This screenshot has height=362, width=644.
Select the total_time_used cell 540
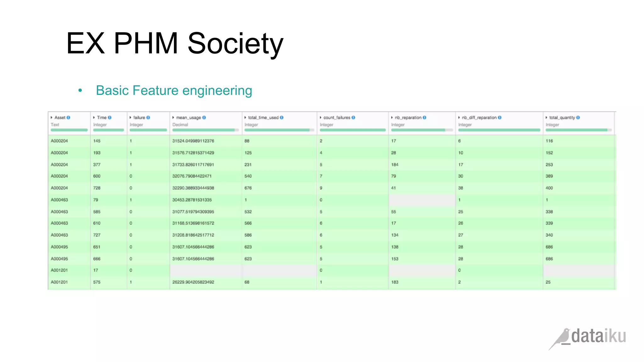pos(280,176)
